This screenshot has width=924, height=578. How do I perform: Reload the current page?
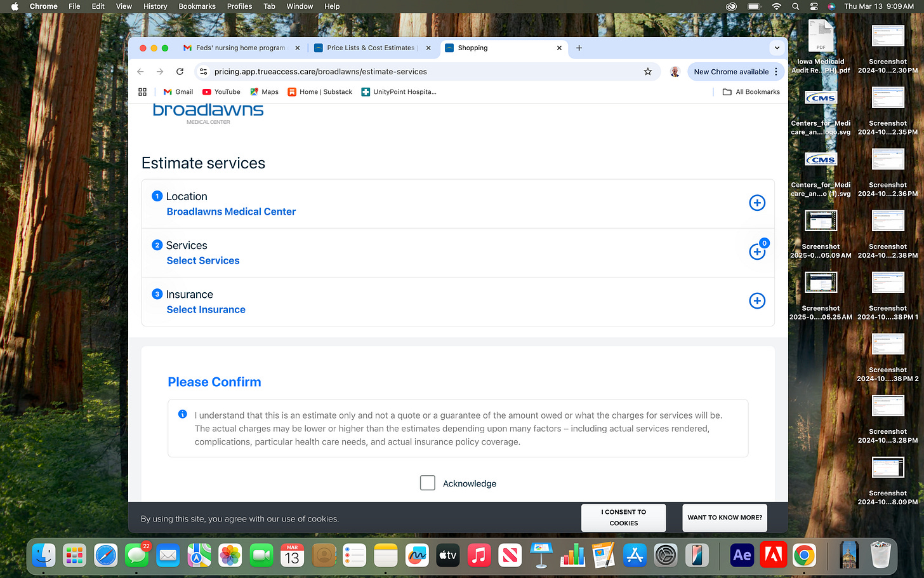point(180,72)
